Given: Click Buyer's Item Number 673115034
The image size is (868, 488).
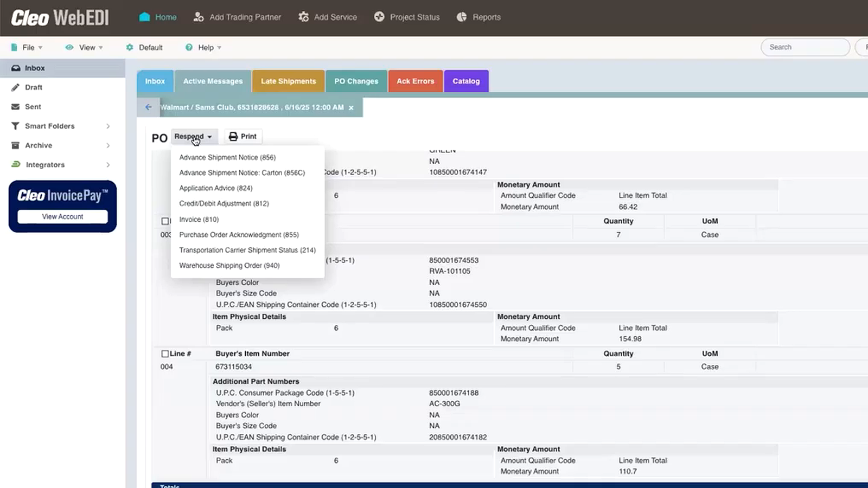Looking at the screenshot, I should (x=234, y=367).
